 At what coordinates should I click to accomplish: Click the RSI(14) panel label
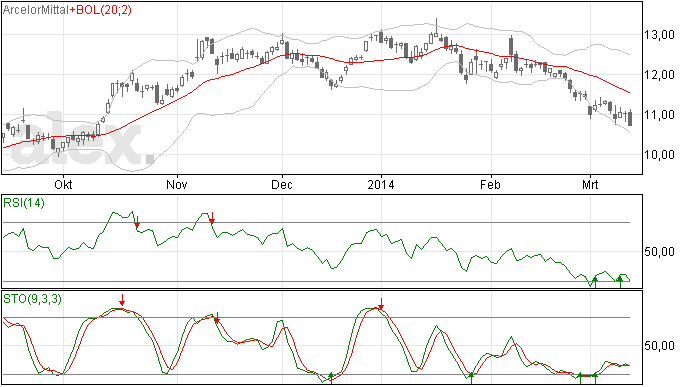pyautogui.click(x=24, y=203)
